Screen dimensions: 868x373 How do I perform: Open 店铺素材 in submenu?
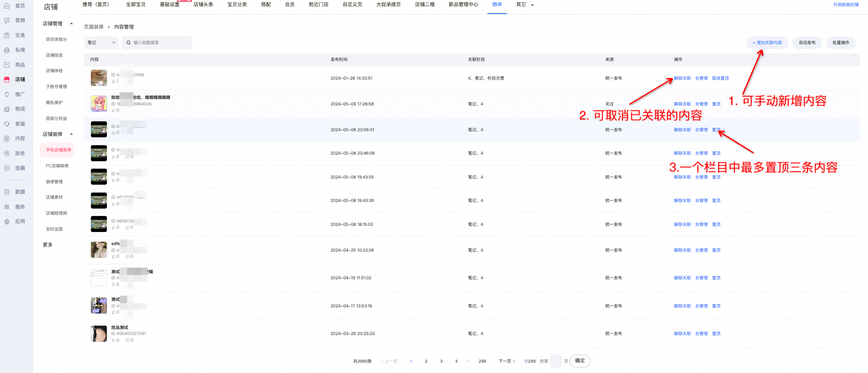point(54,197)
